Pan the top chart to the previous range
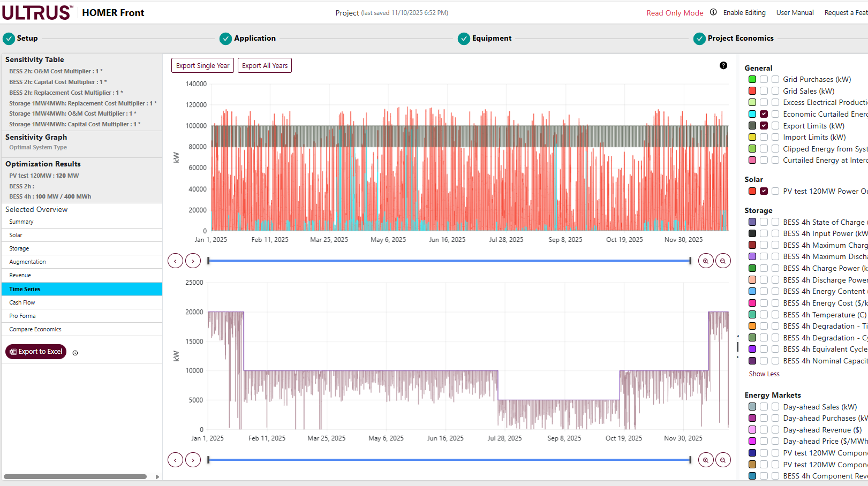This screenshot has width=868, height=486. 175,261
